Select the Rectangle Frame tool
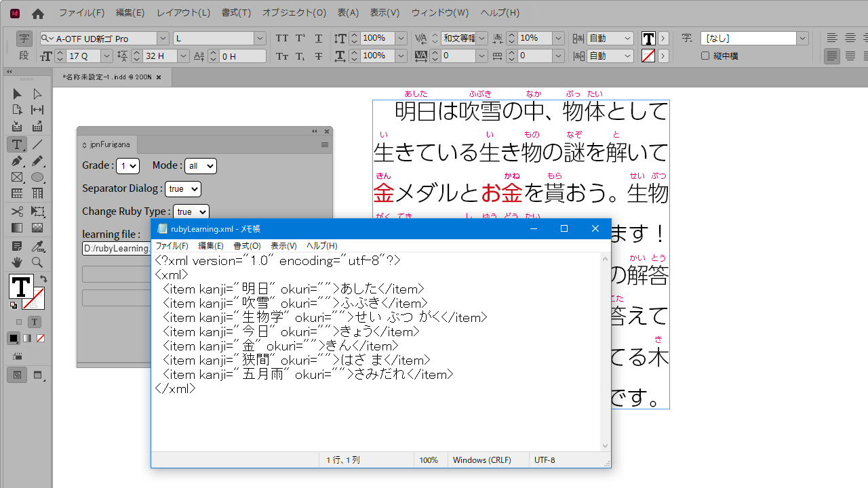 pyautogui.click(x=17, y=178)
